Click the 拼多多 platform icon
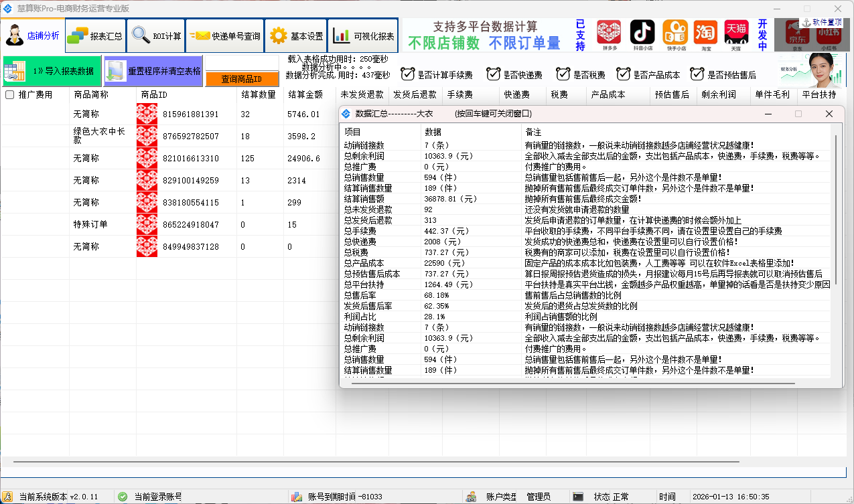 coord(608,33)
